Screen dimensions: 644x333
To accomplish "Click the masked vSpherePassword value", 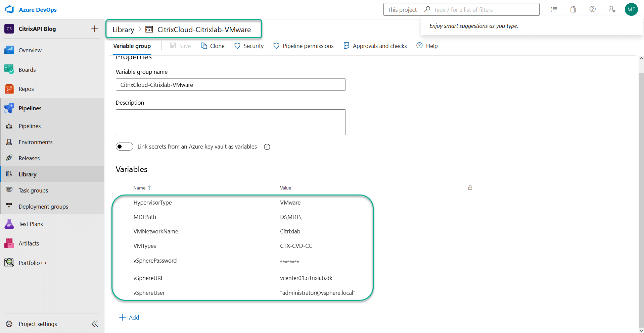I will coord(289,262).
